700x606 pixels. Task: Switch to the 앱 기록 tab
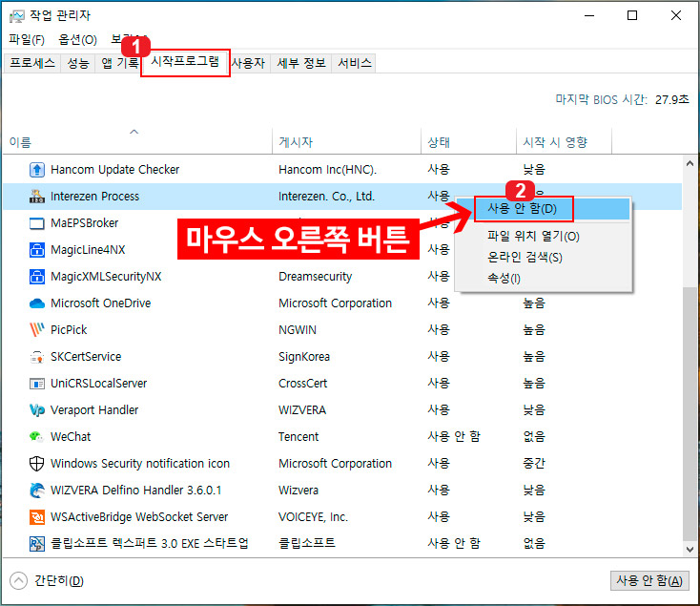point(119,63)
